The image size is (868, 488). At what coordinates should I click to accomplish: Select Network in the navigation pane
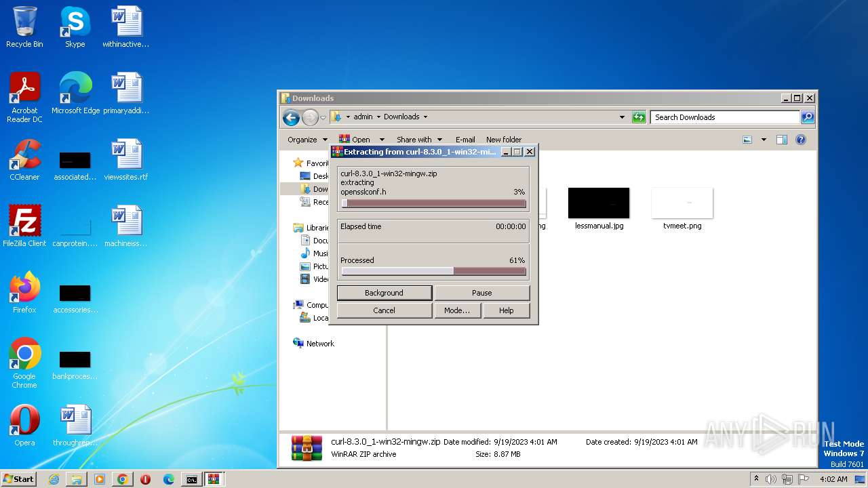313,344
